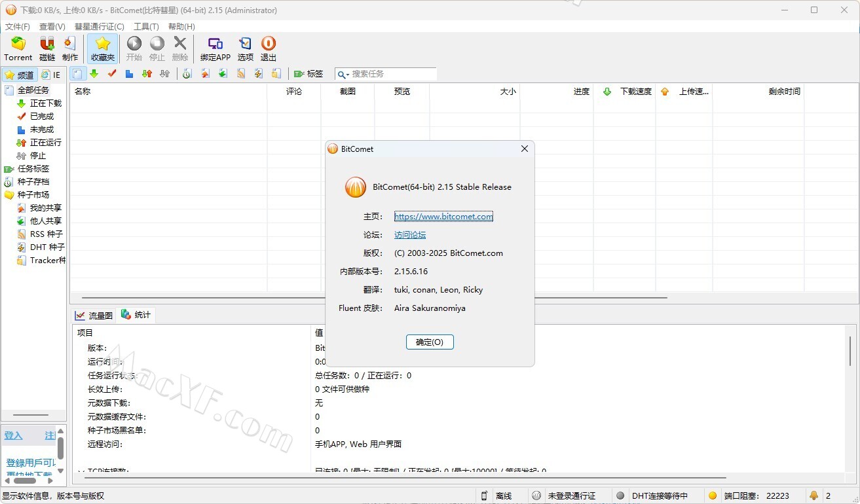
Task: Click into the 搜索任务 search field
Action: point(393,74)
